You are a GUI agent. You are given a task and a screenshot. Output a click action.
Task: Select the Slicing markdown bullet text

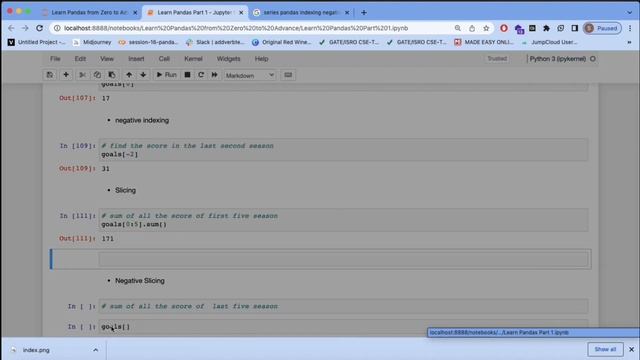point(125,190)
